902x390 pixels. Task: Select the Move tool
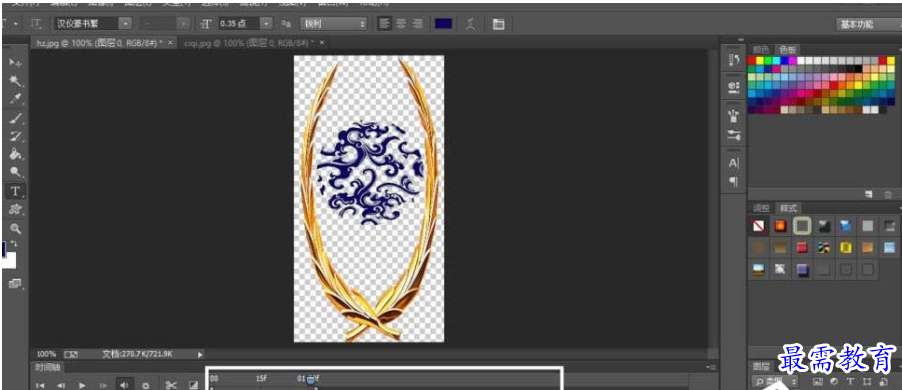tap(16, 63)
